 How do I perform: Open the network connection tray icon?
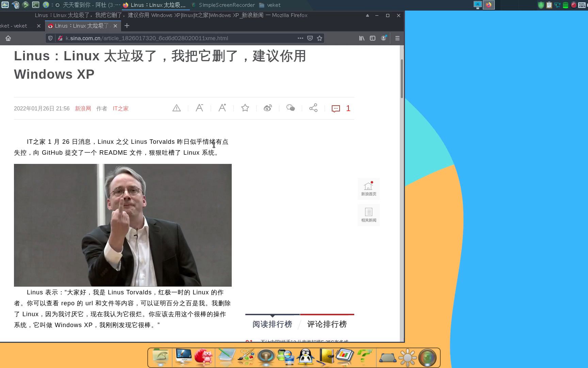tap(557, 5)
